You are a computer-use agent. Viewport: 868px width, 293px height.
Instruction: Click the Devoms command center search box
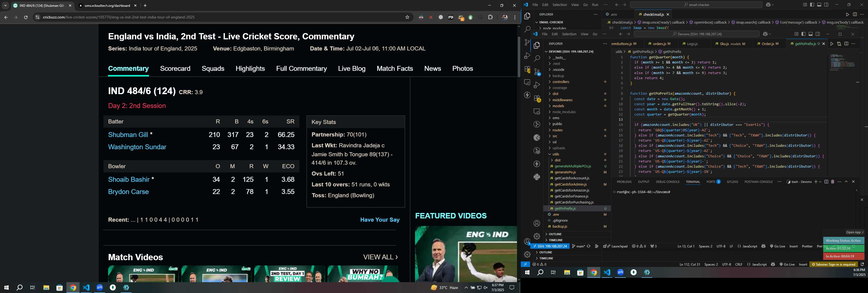point(697,34)
